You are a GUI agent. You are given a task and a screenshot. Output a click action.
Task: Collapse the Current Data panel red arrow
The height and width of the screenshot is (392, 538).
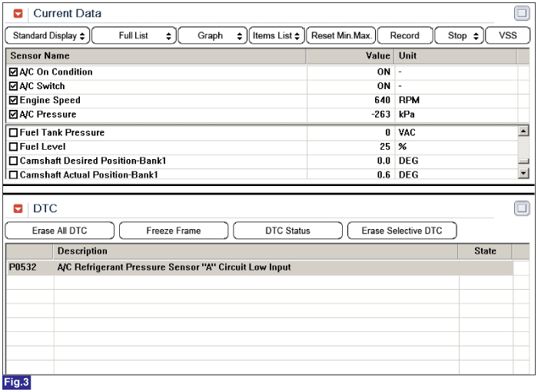point(18,14)
